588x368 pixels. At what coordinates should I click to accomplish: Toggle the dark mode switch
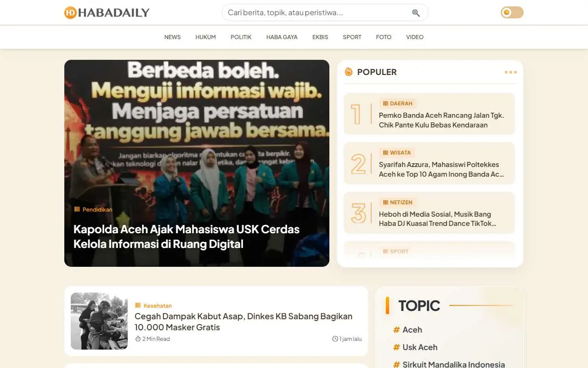point(512,12)
